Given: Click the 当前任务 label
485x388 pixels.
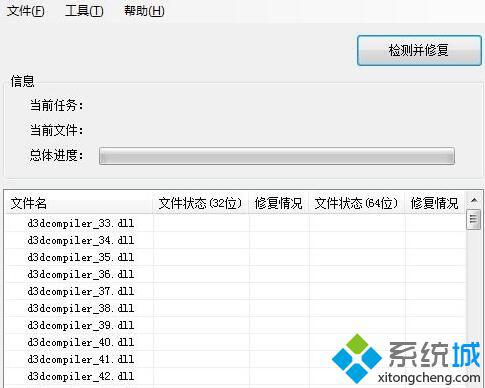Looking at the screenshot, I should (56, 105).
